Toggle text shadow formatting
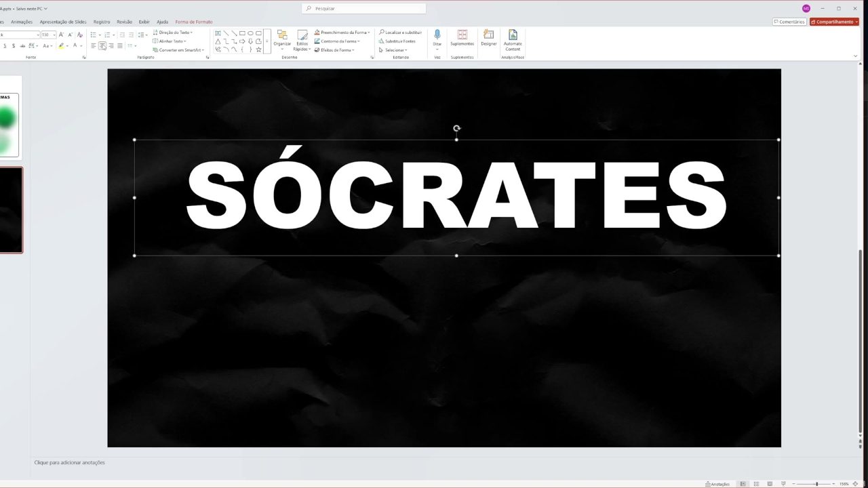 coord(13,46)
